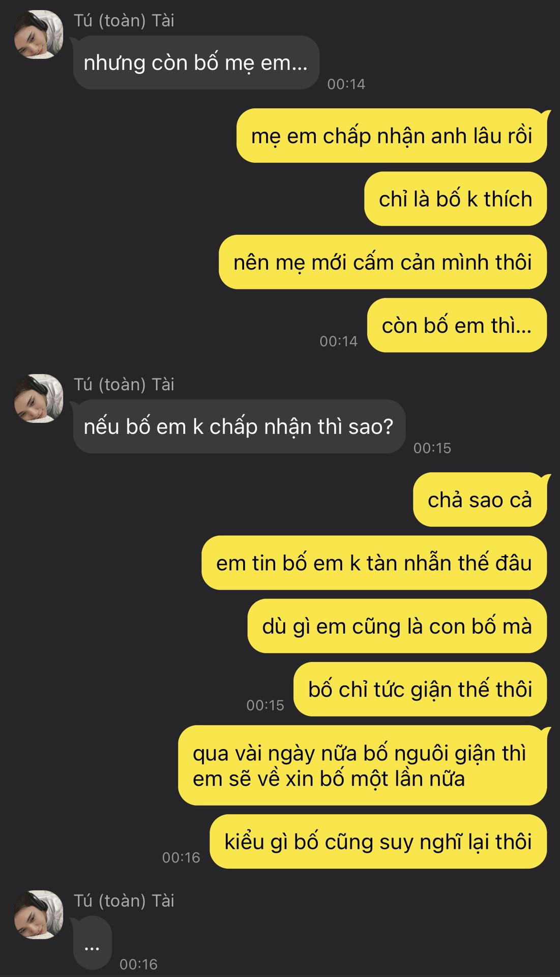Tap the two-line "qua vài ngày nữa" message
560x977 pixels.
pyautogui.click(x=363, y=765)
